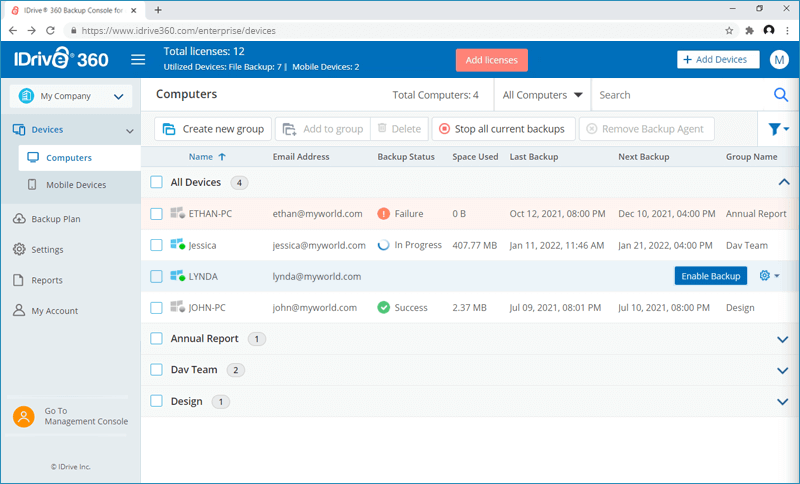This screenshot has height=484, width=800.
Task: Select the ETHAN-PC row checkbox
Action: pyautogui.click(x=156, y=214)
